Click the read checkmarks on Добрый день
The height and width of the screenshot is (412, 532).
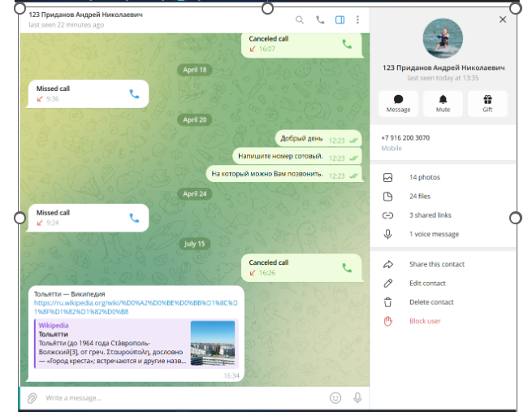coord(353,141)
